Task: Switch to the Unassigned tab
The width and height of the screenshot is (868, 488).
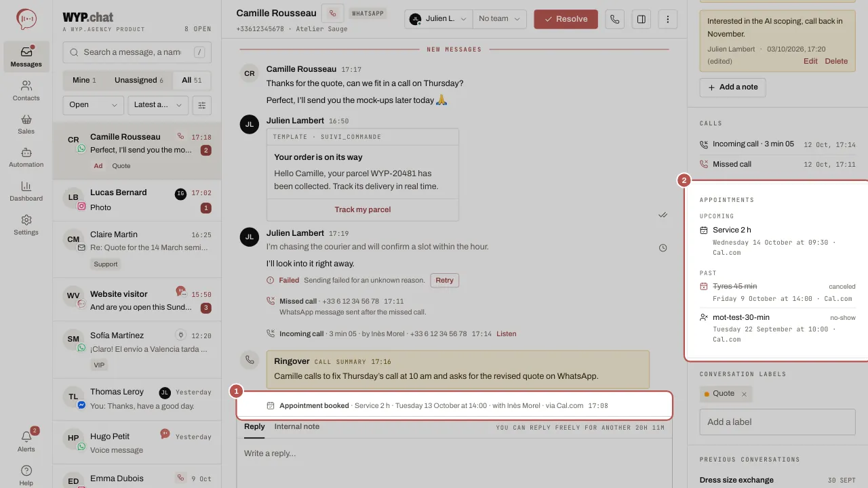Action: [x=138, y=80]
